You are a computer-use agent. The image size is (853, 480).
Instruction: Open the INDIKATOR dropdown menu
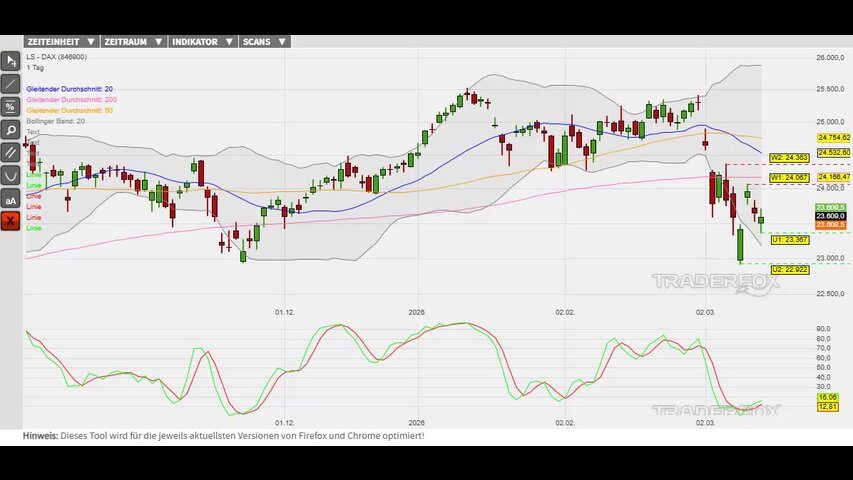coord(202,42)
